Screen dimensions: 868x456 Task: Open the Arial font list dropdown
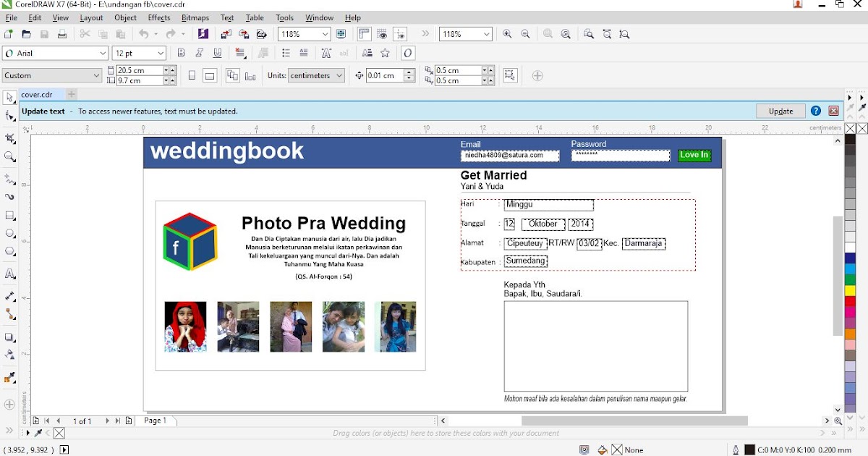pyautogui.click(x=103, y=54)
